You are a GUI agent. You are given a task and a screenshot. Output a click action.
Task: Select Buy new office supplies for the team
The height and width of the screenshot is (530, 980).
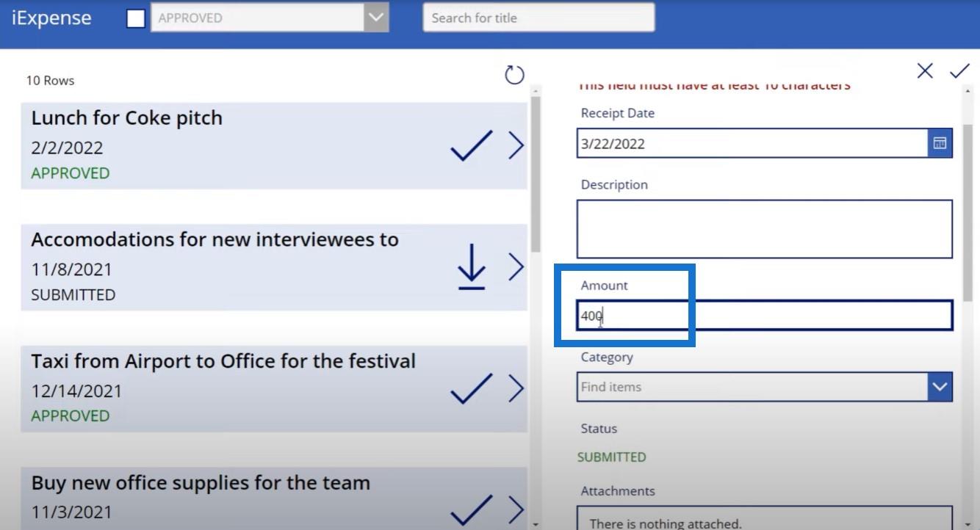[201, 483]
